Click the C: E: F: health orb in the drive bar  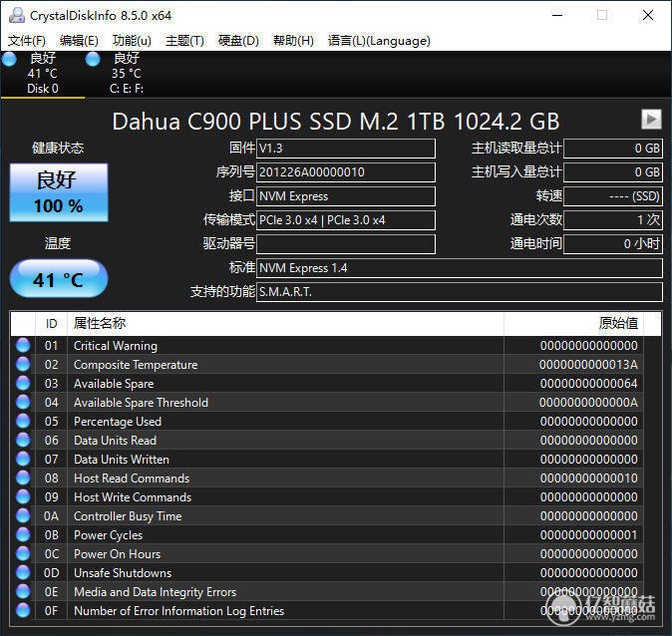tap(93, 59)
